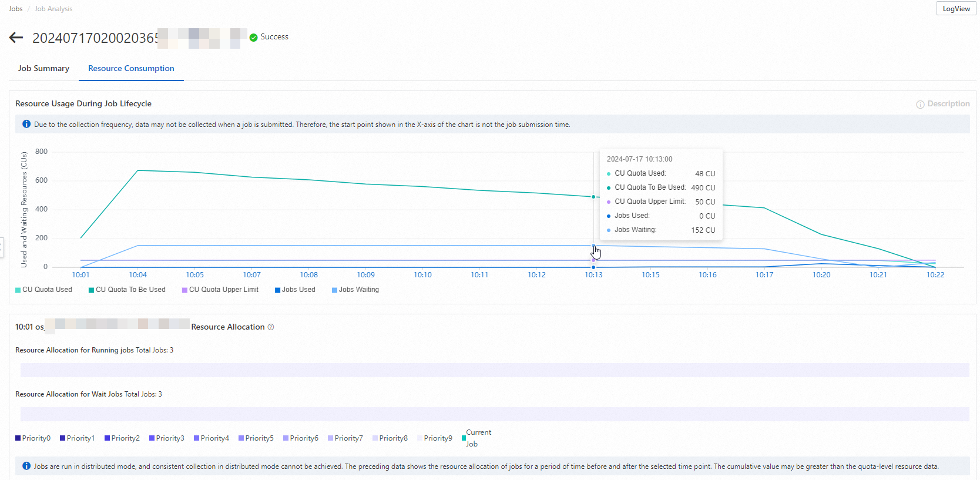Click the Priority8 legend label
980x480 pixels.
pos(394,438)
